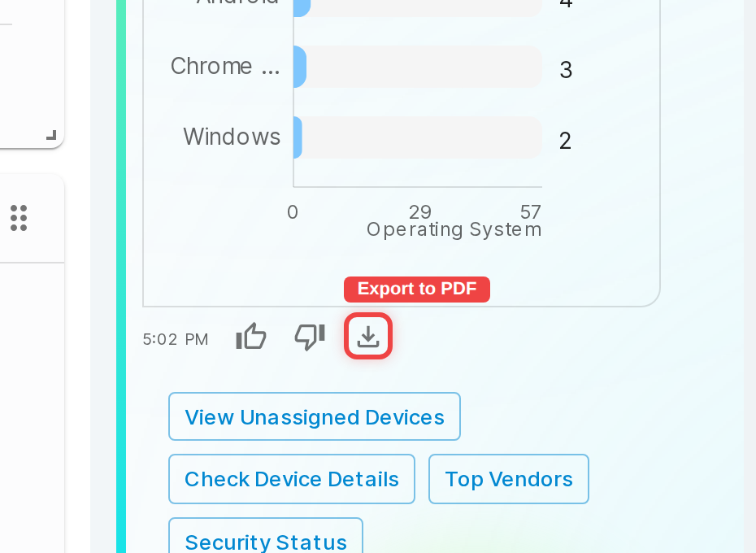Click the axis tick labeled 29

pyautogui.click(x=420, y=211)
